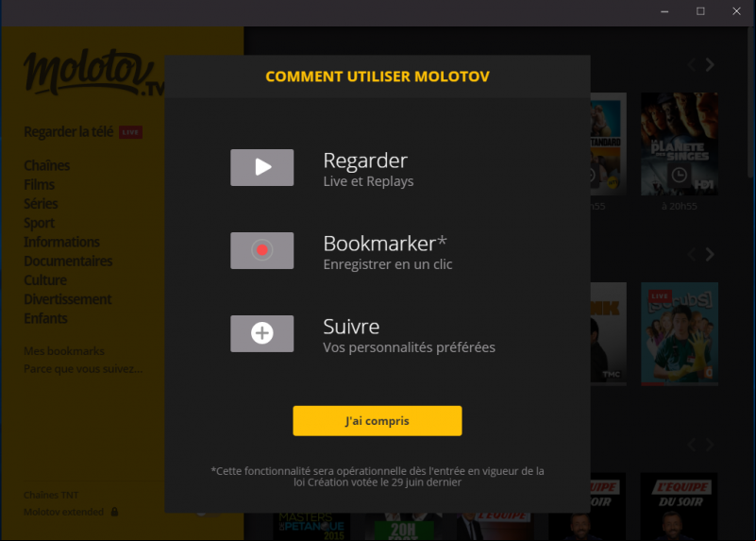Open the Scrubs live poster
The height and width of the screenshot is (541, 756).
pos(680,333)
